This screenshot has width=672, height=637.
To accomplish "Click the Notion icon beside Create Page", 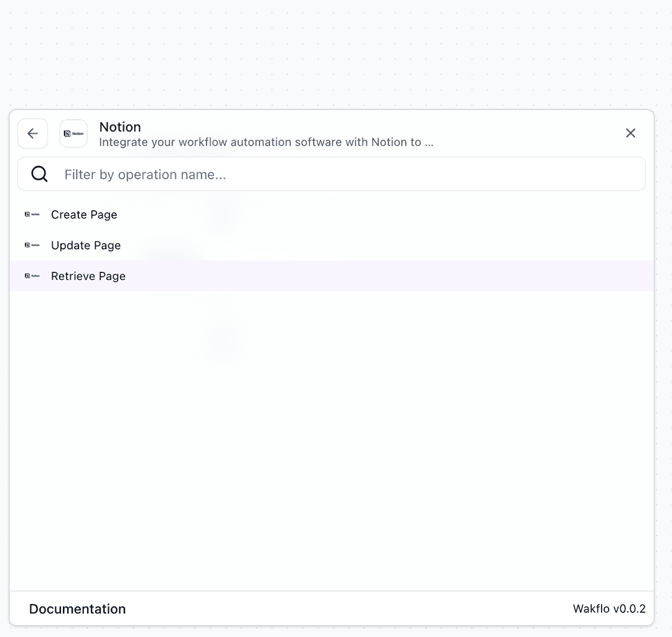I will point(32,215).
